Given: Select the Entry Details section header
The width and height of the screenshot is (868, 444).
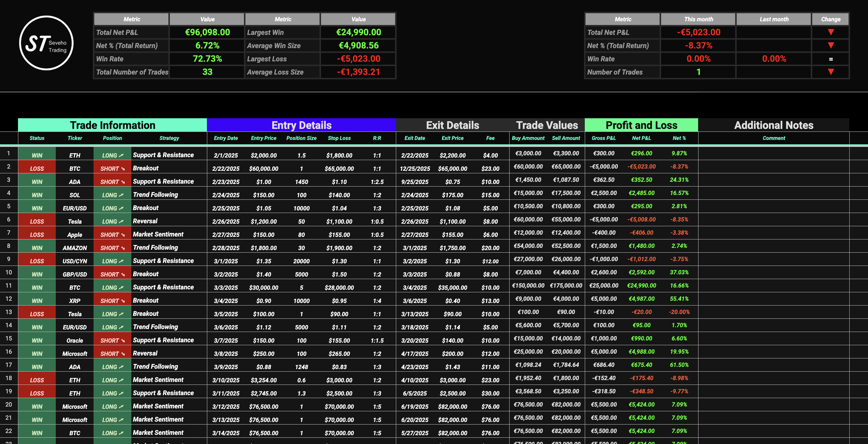Looking at the screenshot, I should (301, 125).
